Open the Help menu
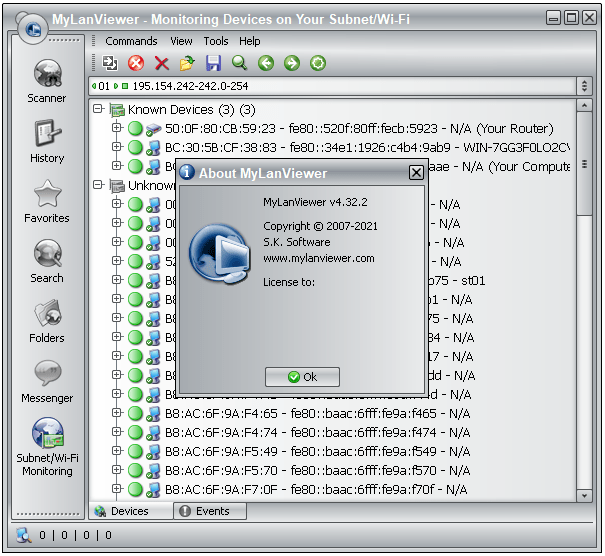 point(249,41)
